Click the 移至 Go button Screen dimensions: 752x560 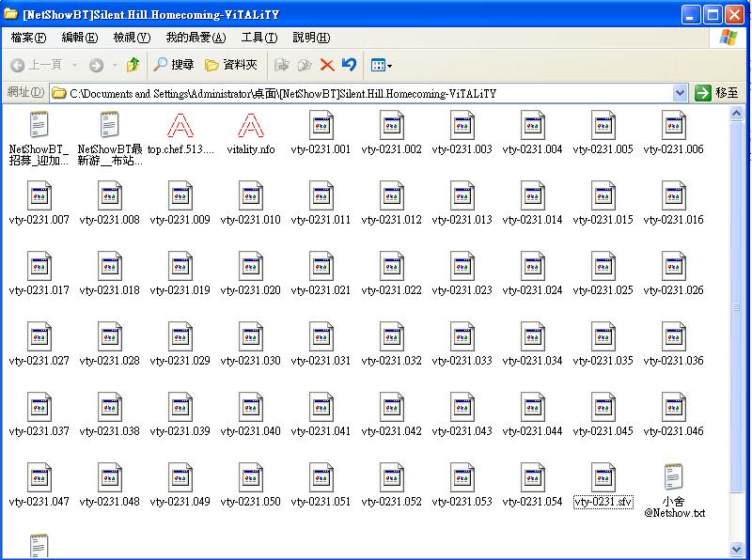[717, 93]
